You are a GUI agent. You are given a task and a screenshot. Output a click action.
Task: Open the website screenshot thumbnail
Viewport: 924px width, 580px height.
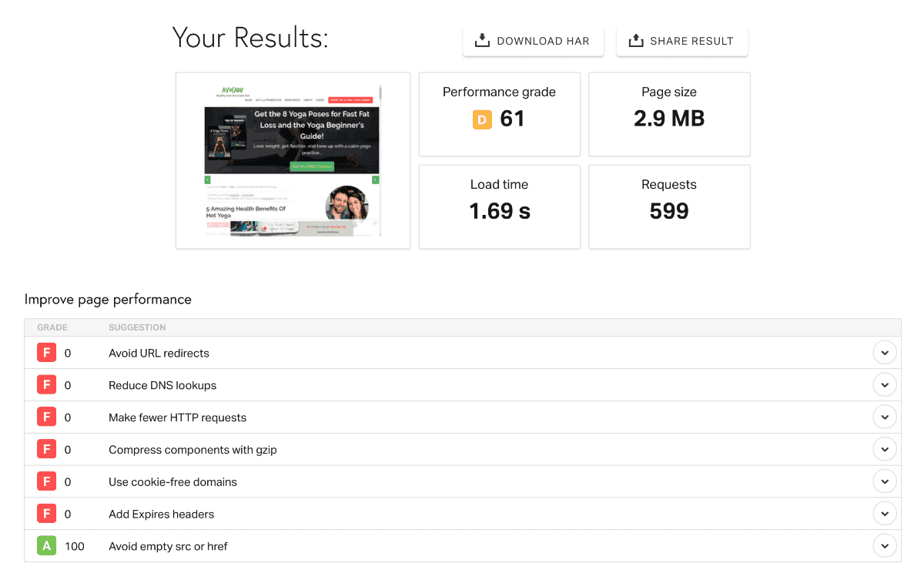[x=293, y=160]
